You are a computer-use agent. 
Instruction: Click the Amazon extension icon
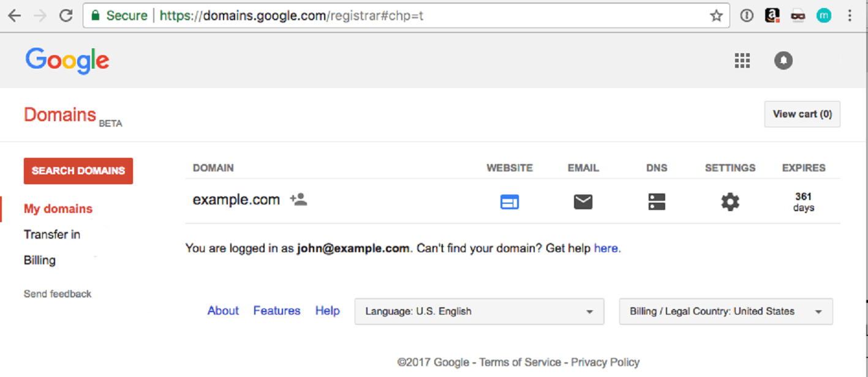pyautogui.click(x=772, y=16)
